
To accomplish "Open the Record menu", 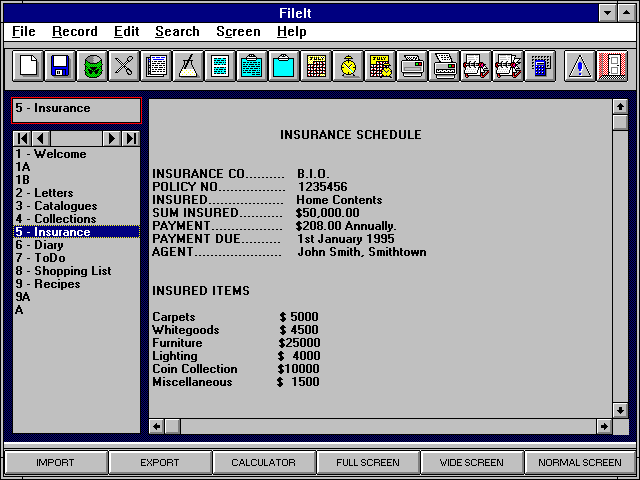I will (x=74, y=32).
